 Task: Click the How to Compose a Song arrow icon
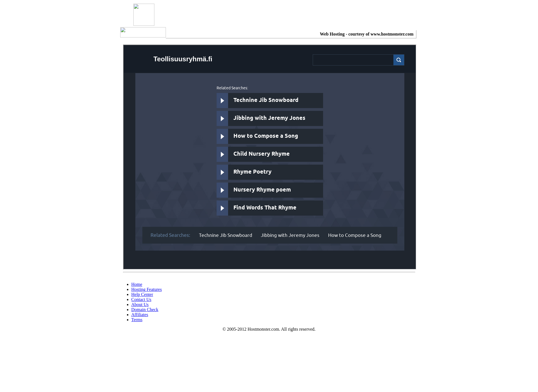click(222, 136)
